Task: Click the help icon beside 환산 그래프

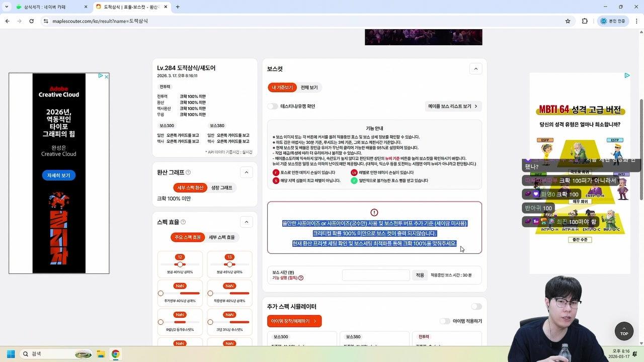Action: pyautogui.click(x=188, y=172)
